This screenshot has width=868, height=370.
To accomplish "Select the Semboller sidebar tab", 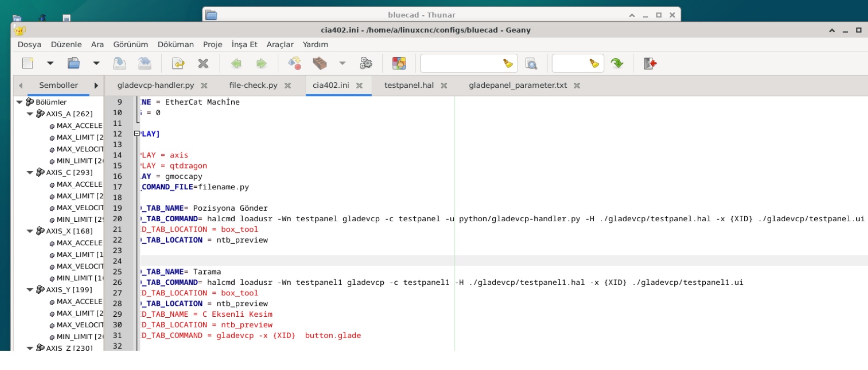I will [58, 85].
